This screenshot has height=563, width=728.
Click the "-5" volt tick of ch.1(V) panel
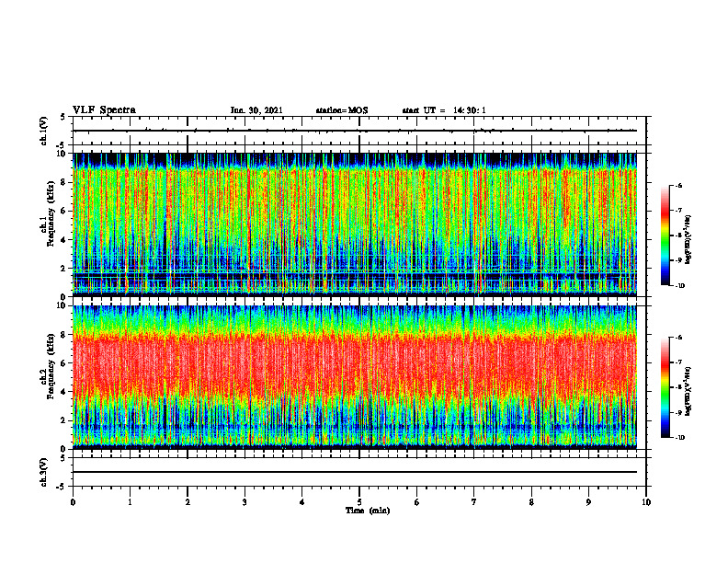63,145
